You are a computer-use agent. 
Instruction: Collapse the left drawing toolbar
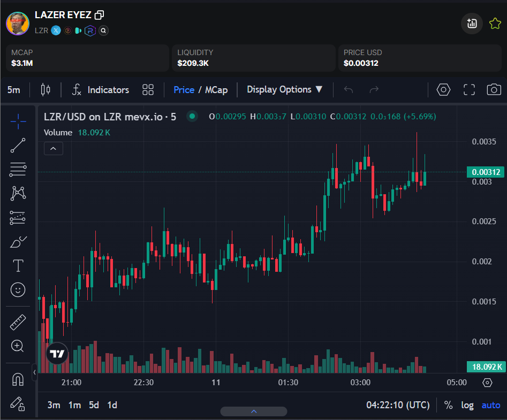coord(34,372)
